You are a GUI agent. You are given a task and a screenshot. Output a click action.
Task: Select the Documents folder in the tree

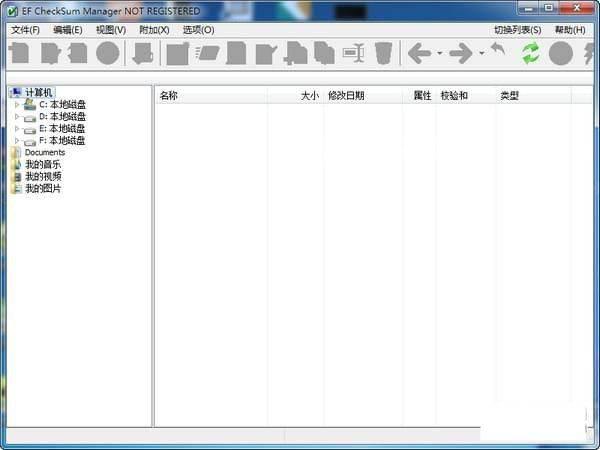click(x=45, y=152)
